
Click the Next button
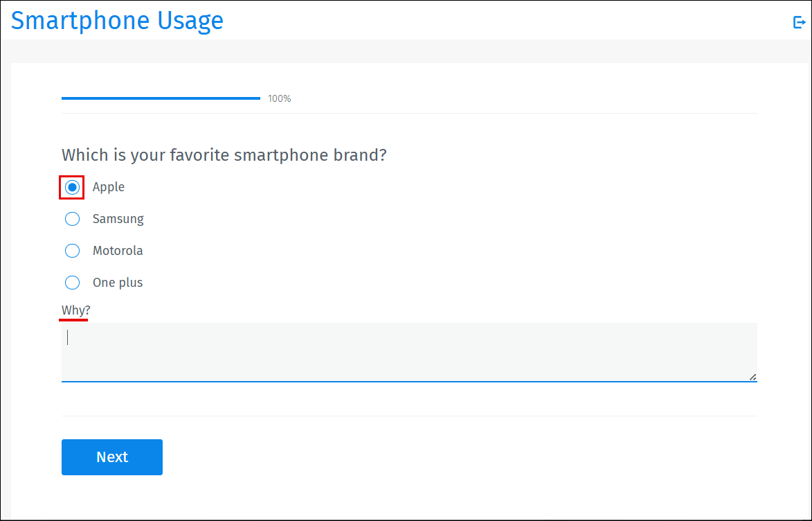[111, 457]
